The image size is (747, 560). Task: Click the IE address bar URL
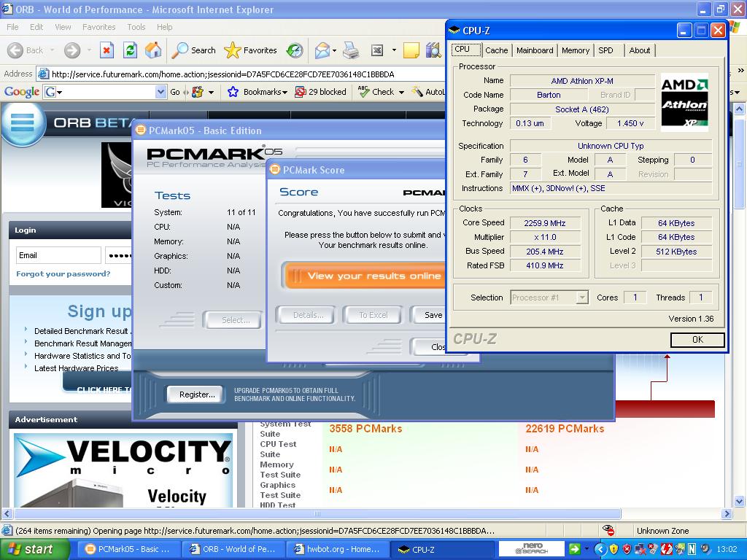[223, 74]
